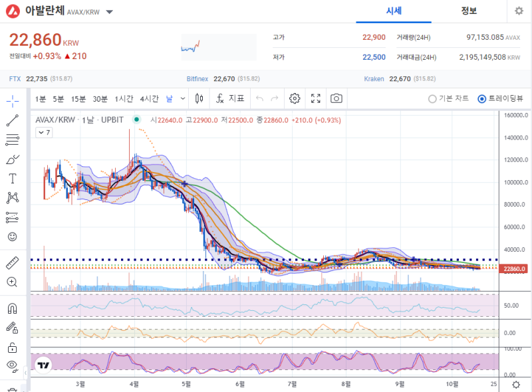This screenshot has height=392, width=532.
Task: Toggle stay-in-drawing-mode pencil lock
Action: coord(13,328)
